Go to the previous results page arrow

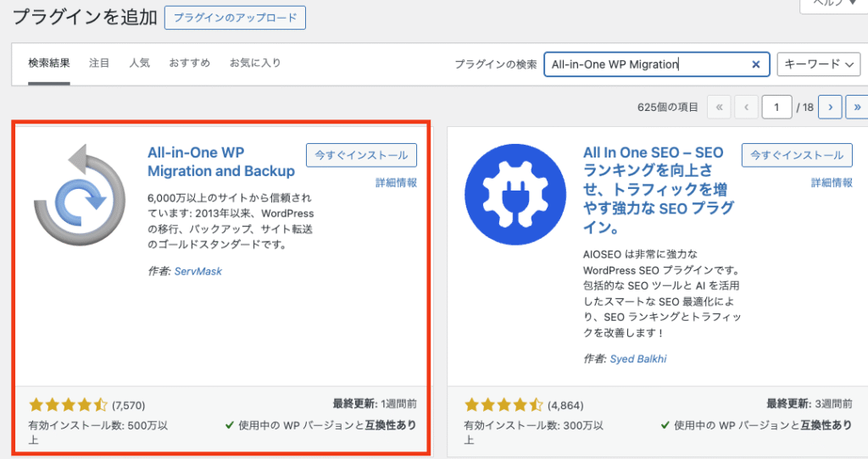[746, 108]
